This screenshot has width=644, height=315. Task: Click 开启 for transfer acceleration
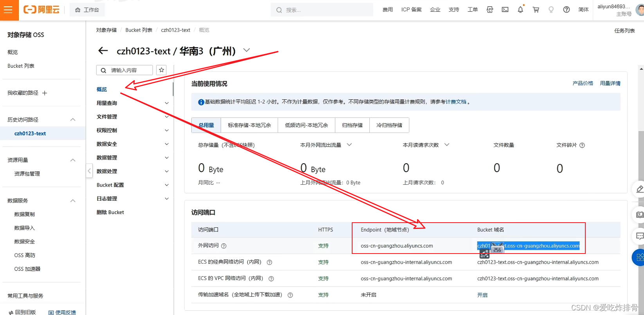click(x=482, y=295)
